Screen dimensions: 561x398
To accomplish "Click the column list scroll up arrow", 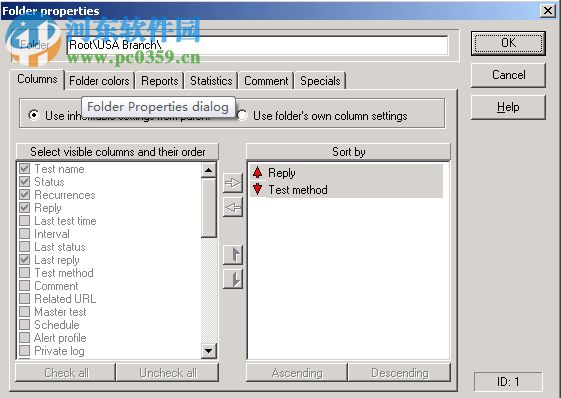I will [x=209, y=170].
